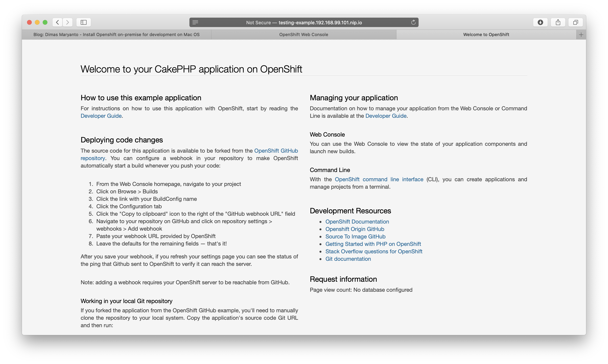Image resolution: width=608 pixels, height=364 pixels.
Task: Close the window with red button
Action: pyautogui.click(x=29, y=22)
